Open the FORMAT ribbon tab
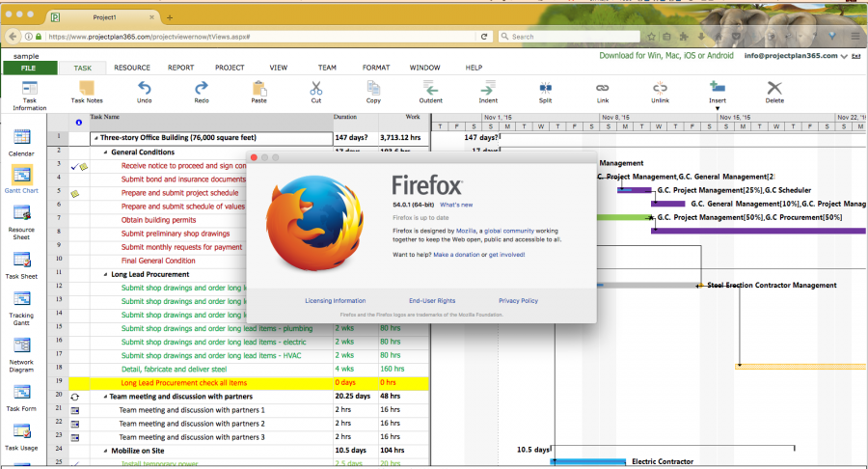The image size is (868, 469). 376,68
